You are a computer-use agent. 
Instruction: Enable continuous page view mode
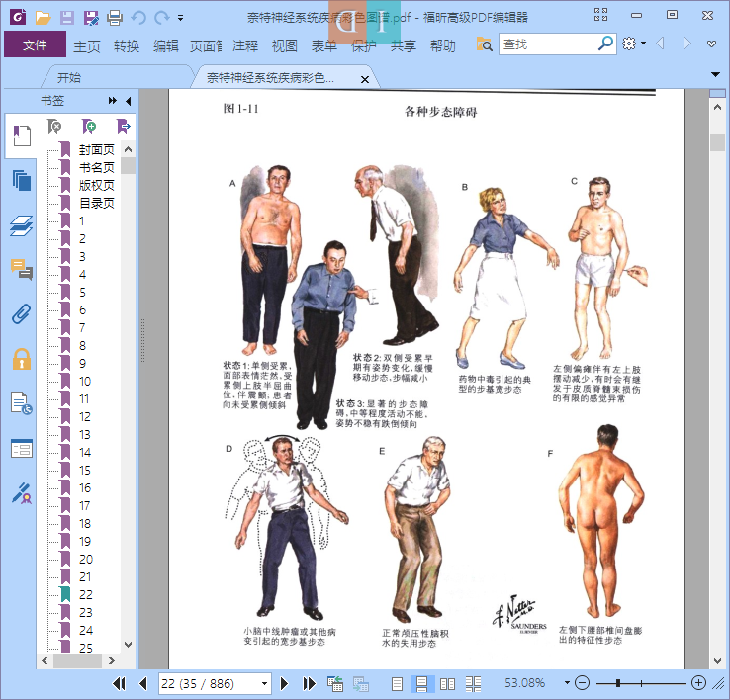pos(422,684)
